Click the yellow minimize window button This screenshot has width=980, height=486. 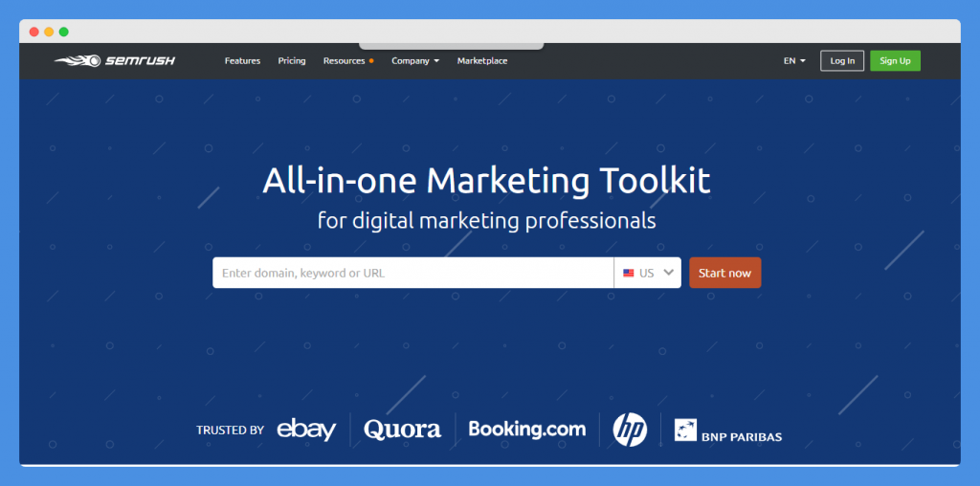[x=49, y=32]
